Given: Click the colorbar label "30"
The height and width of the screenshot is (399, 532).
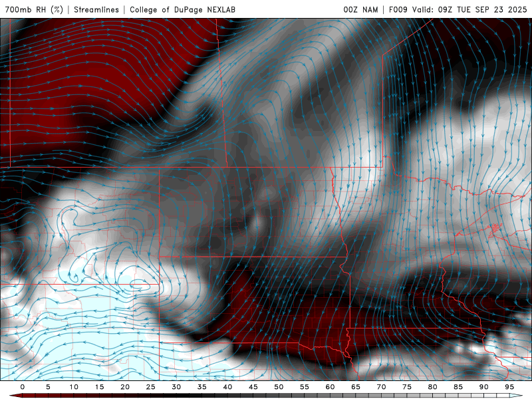Looking at the screenshot, I should point(176,387).
